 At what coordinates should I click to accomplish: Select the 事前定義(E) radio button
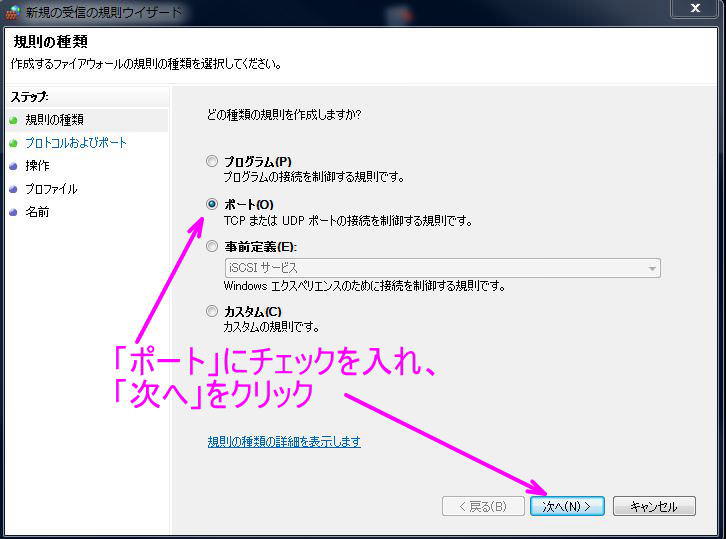click(212, 246)
